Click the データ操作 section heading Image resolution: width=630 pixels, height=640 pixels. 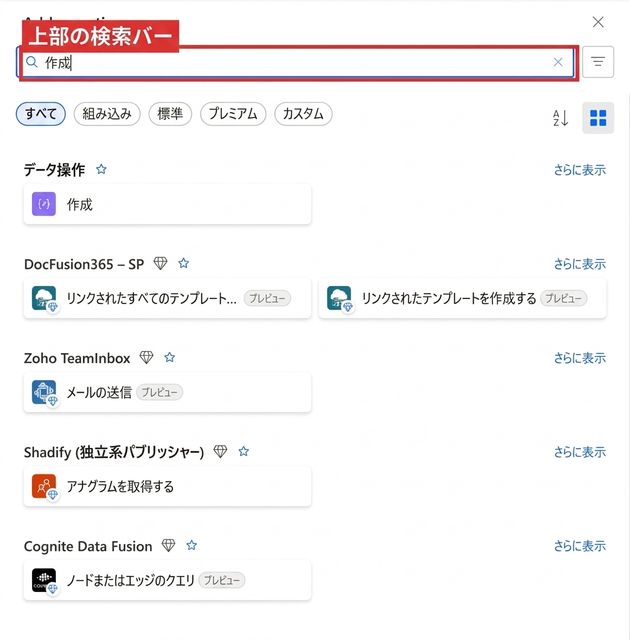pos(54,170)
